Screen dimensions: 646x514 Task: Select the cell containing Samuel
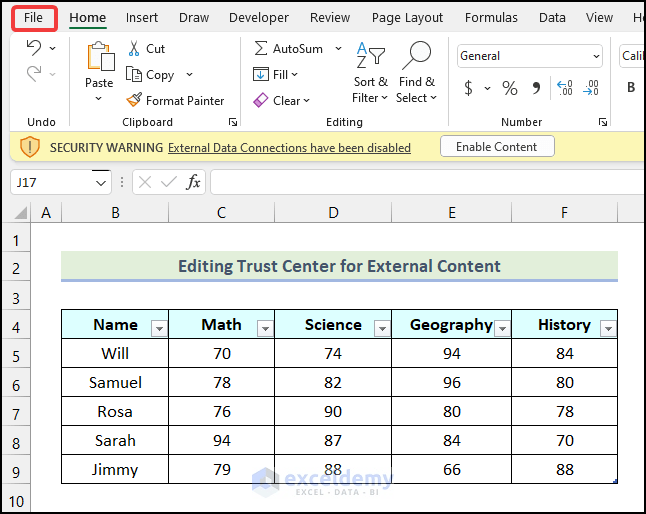point(115,382)
